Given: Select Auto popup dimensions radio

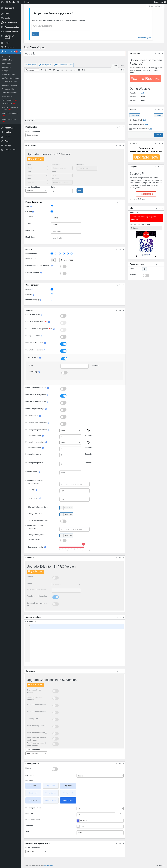Looking at the screenshot, I should coord(52,206).
